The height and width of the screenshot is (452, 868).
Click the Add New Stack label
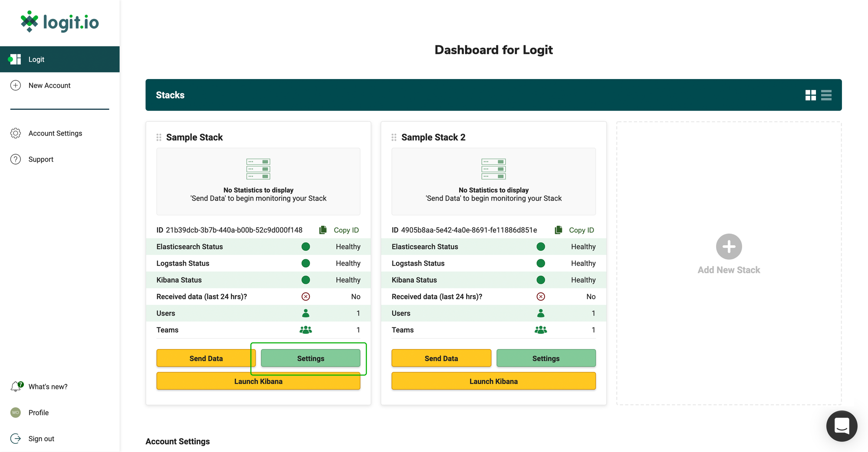pyautogui.click(x=729, y=270)
